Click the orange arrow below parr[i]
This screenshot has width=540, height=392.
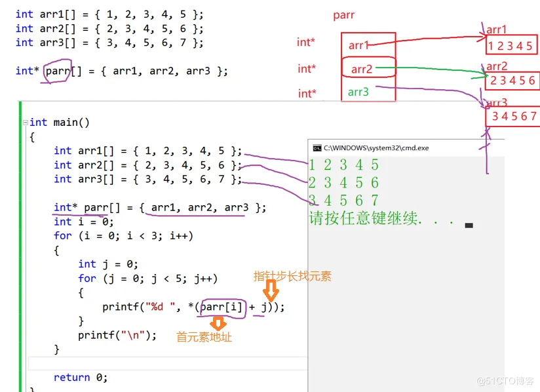(x=218, y=323)
